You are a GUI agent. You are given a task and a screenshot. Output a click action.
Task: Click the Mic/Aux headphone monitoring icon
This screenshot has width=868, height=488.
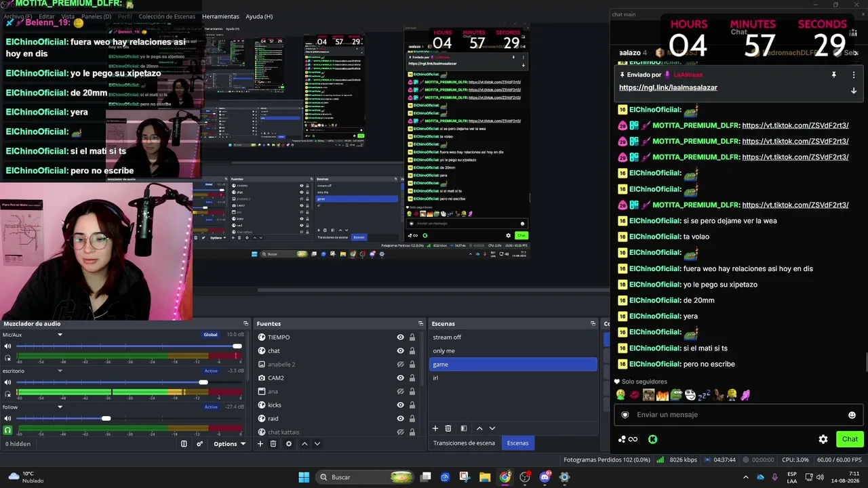[8, 357]
